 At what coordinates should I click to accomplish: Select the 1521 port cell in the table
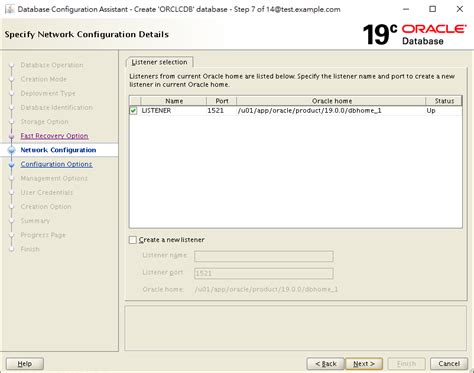[x=222, y=111]
